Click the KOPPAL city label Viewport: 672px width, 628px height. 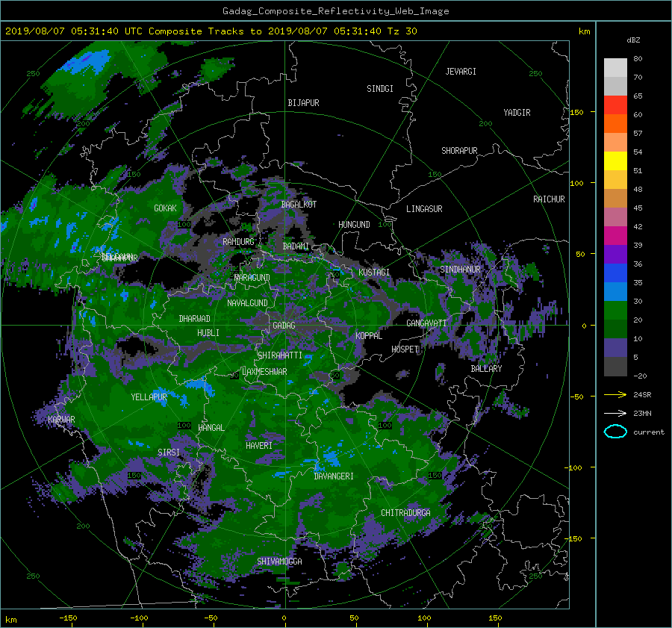369,336
